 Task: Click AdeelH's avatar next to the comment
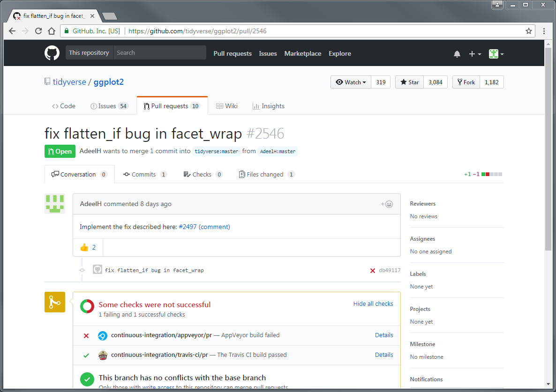click(x=55, y=204)
